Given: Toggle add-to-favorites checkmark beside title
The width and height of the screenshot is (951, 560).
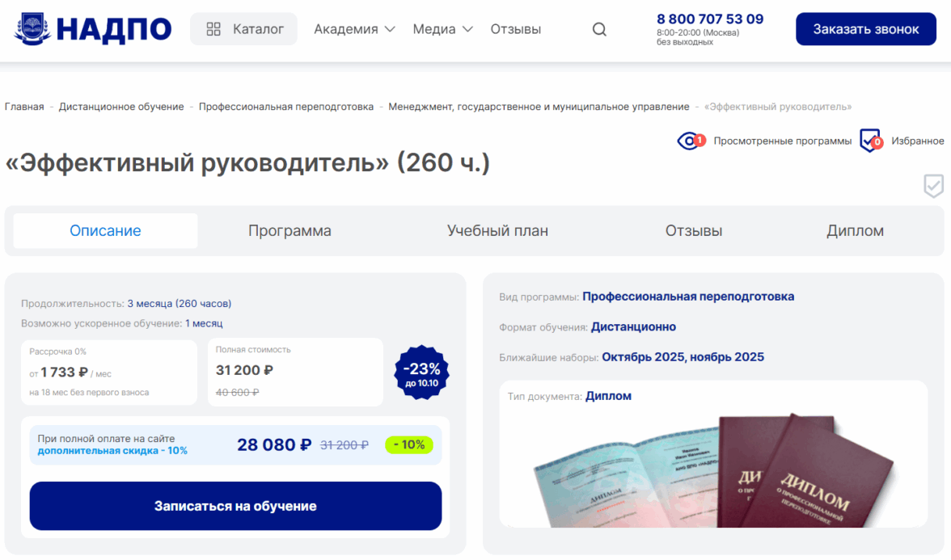Looking at the screenshot, I should (933, 186).
